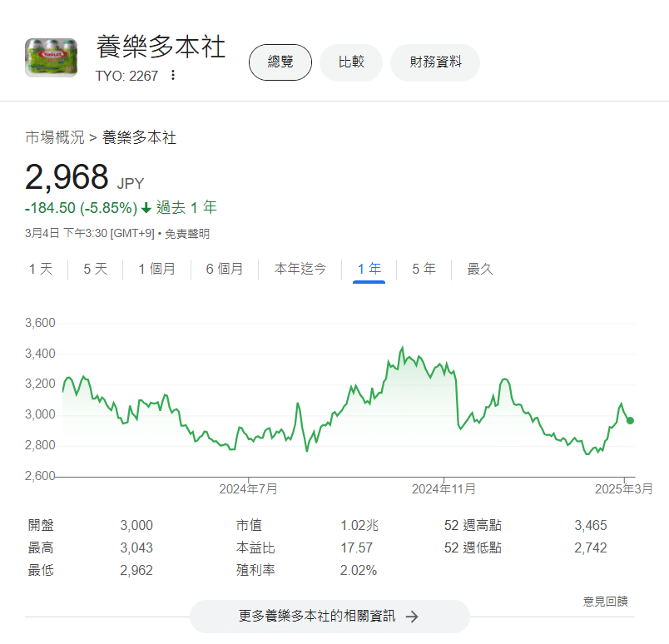The height and width of the screenshot is (644, 669).
Task: Switch chart to 5 年 range
Action: (424, 269)
